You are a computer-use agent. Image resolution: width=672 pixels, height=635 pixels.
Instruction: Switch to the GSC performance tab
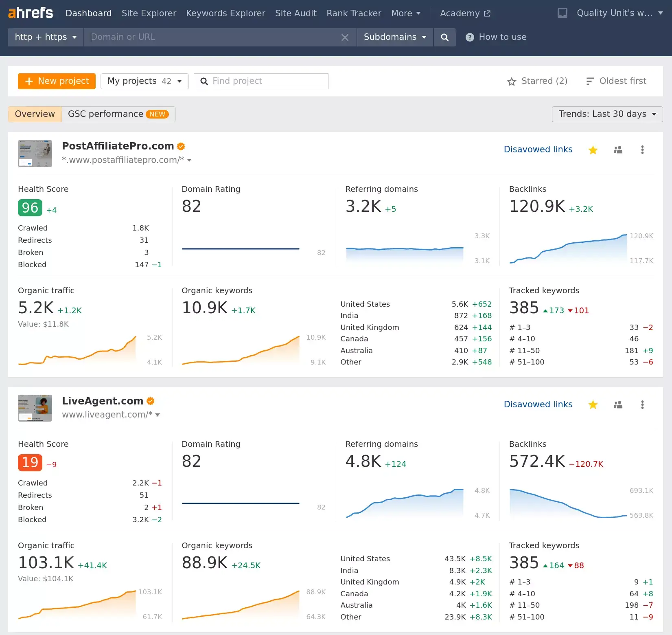(x=105, y=114)
